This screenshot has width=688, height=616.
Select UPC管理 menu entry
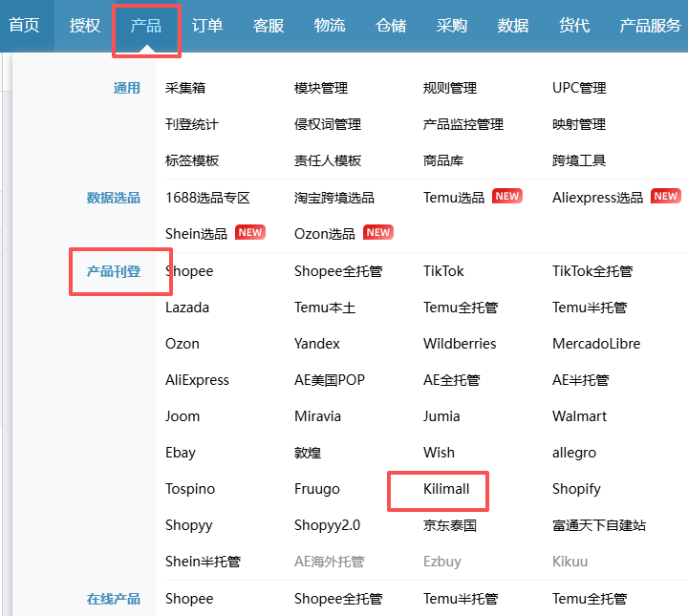click(579, 88)
